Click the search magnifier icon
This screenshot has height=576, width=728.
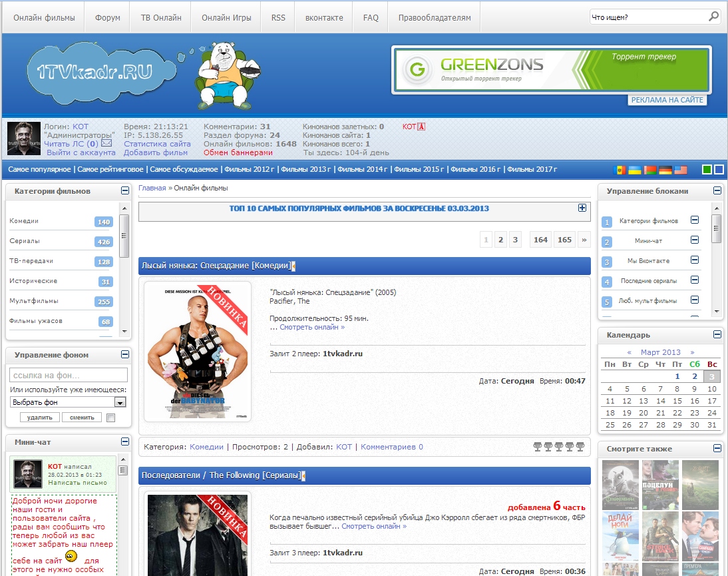(x=713, y=17)
